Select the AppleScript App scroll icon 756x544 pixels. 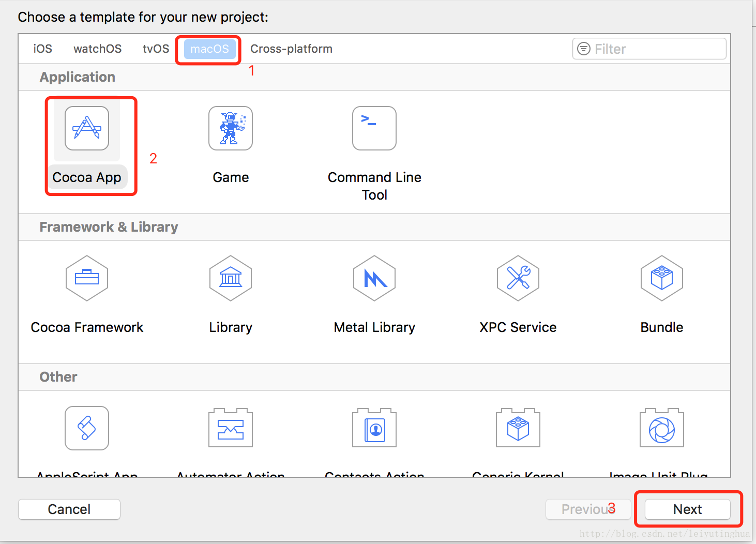pos(87,428)
